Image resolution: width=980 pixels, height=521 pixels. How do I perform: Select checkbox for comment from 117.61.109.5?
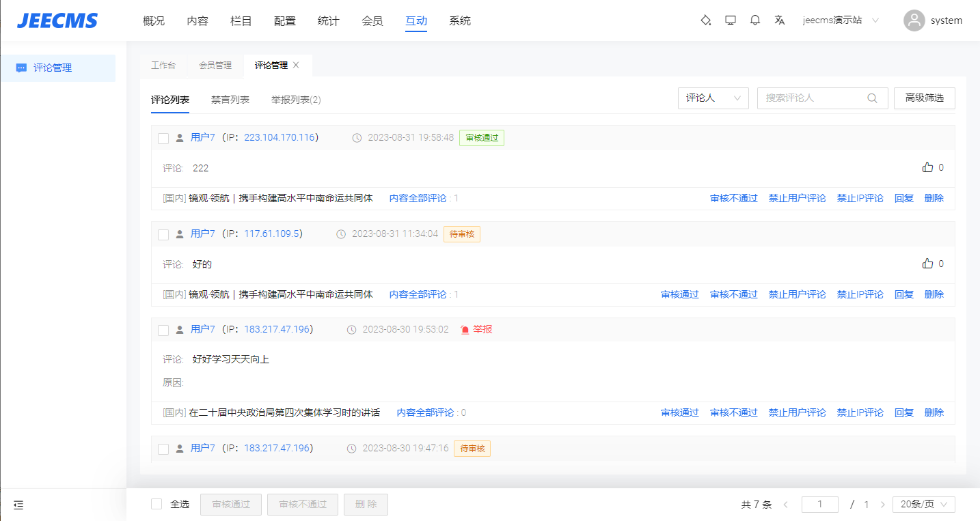(163, 235)
